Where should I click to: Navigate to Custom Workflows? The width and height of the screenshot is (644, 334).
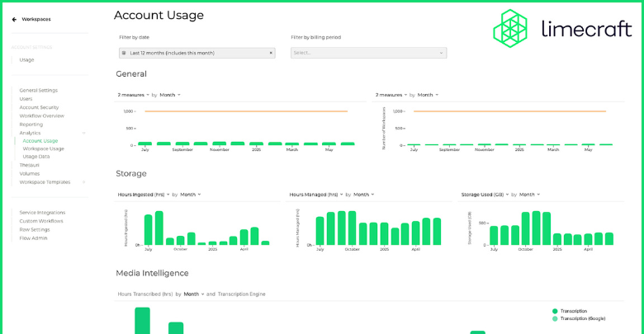(x=41, y=221)
